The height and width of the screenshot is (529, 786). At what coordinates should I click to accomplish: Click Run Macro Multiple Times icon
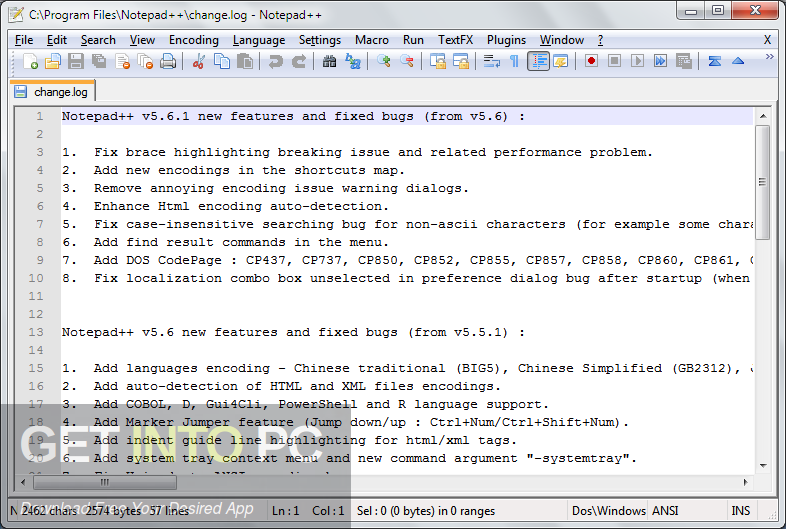click(x=660, y=61)
